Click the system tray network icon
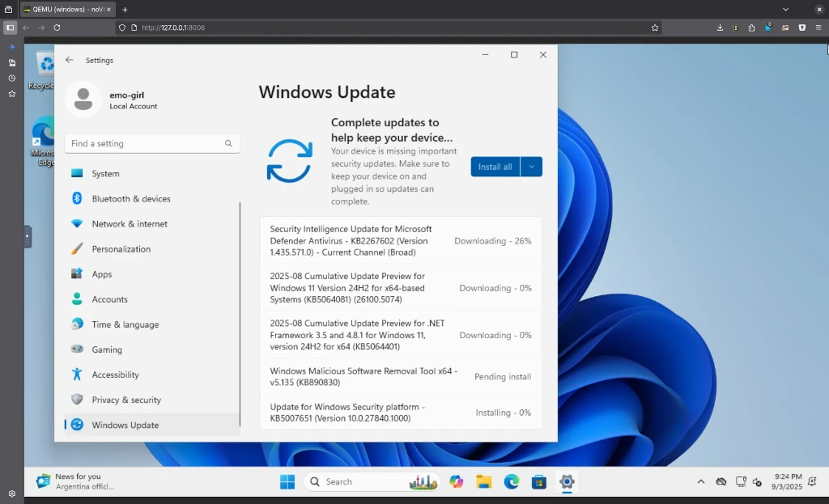Screen dimensions: 829x504 741,482
